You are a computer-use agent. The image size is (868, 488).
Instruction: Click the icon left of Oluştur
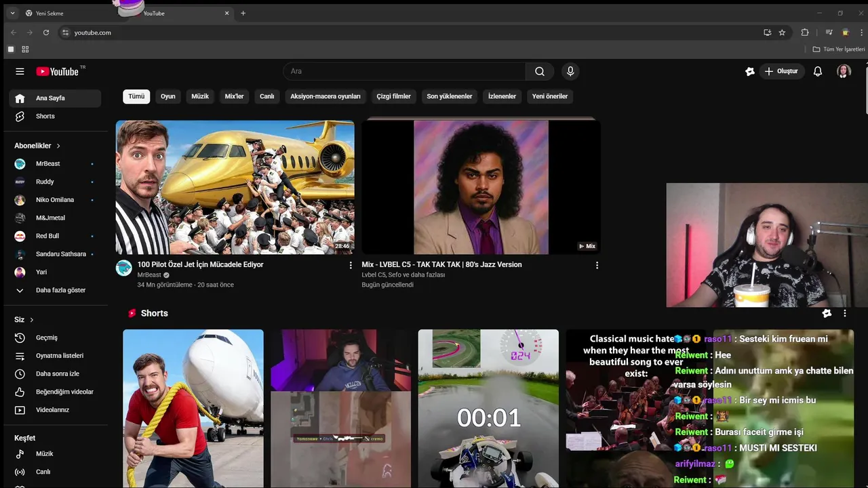click(x=749, y=71)
